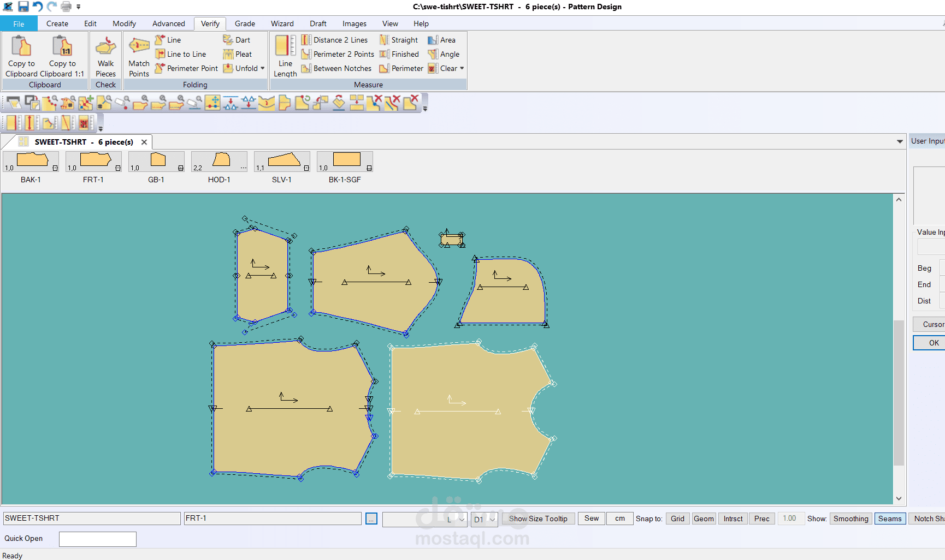This screenshot has width=945, height=560.
Task: Expand the Unfold dropdown arrow
Action: click(263, 68)
